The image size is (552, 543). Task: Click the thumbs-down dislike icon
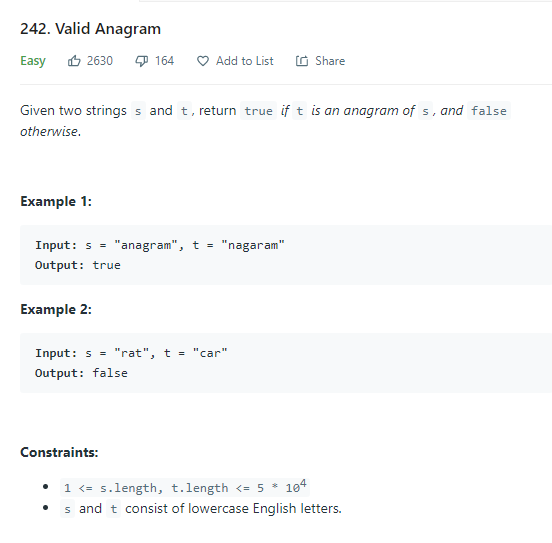coord(142,61)
